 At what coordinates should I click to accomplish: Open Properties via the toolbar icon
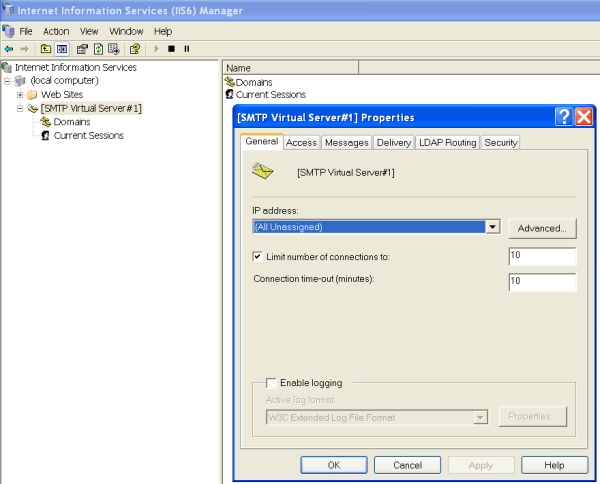83,48
